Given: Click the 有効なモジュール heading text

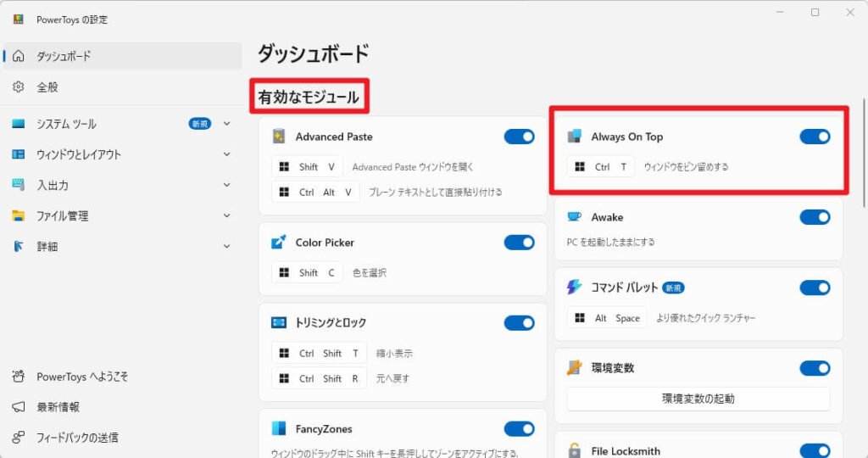Looking at the screenshot, I should pos(309,97).
